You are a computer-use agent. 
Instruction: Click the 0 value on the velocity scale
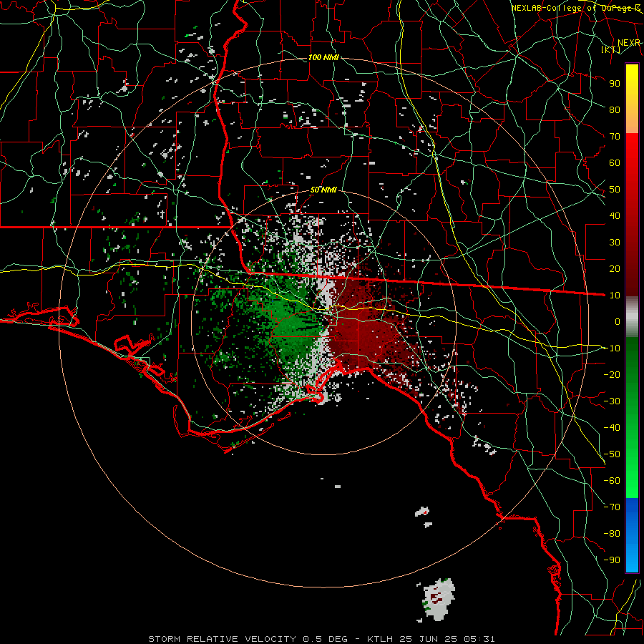tap(618, 321)
